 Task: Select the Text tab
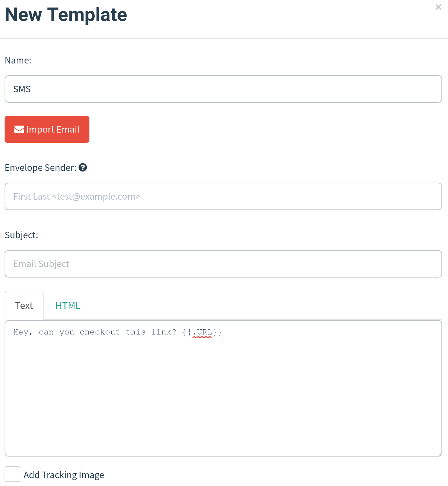click(x=24, y=305)
